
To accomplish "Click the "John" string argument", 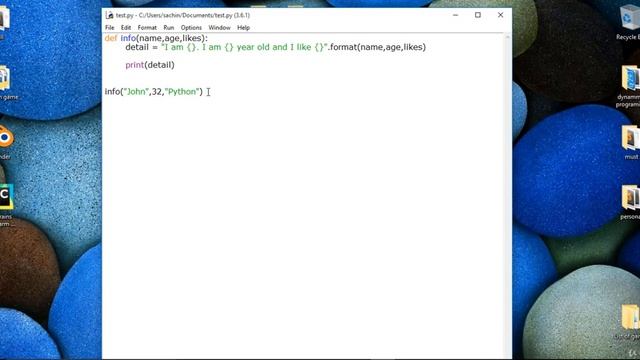I will [136, 92].
